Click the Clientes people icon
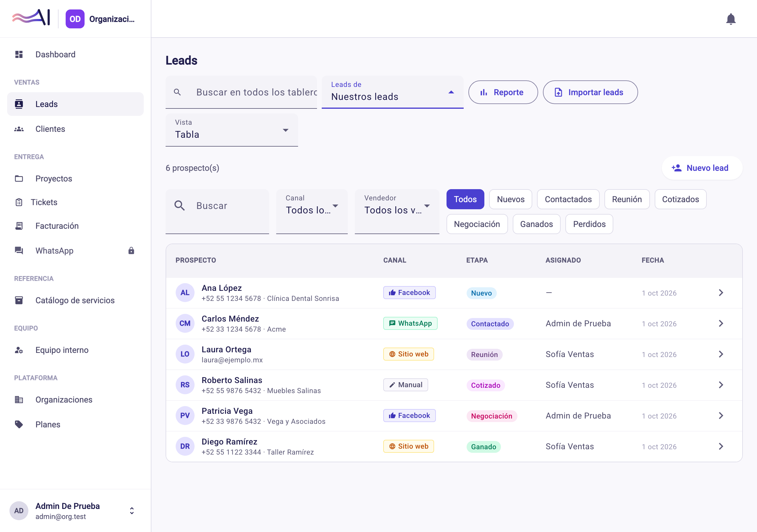The width and height of the screenshot is (757, 532). coord(19,129)
